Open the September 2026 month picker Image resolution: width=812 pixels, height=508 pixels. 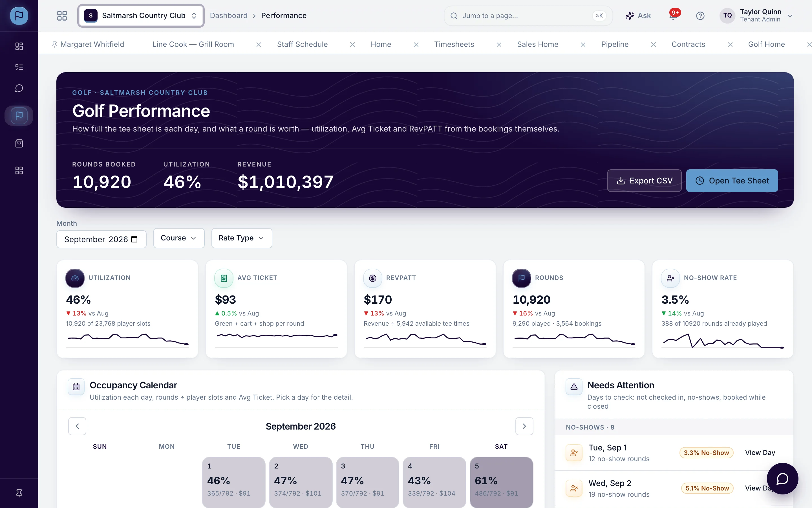click(101, 239)
